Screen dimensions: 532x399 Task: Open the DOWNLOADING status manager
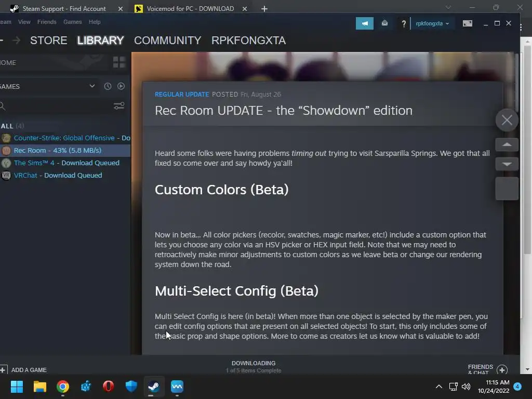coord(254,366)
